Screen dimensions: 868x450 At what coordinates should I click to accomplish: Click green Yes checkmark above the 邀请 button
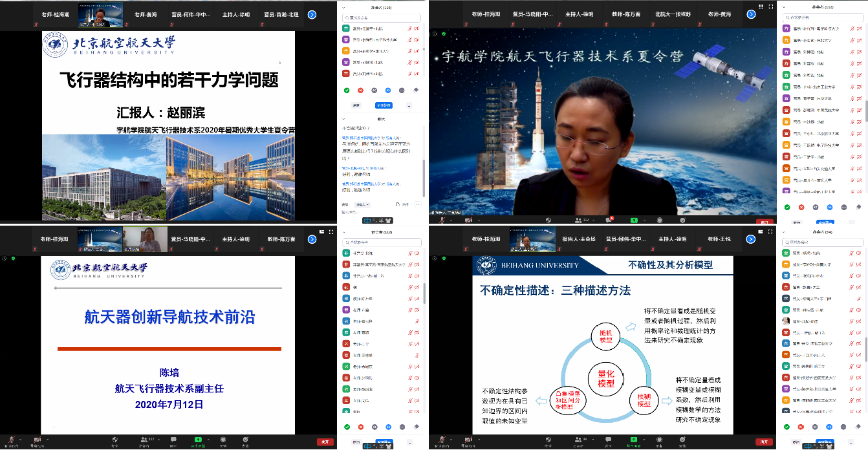347,91
